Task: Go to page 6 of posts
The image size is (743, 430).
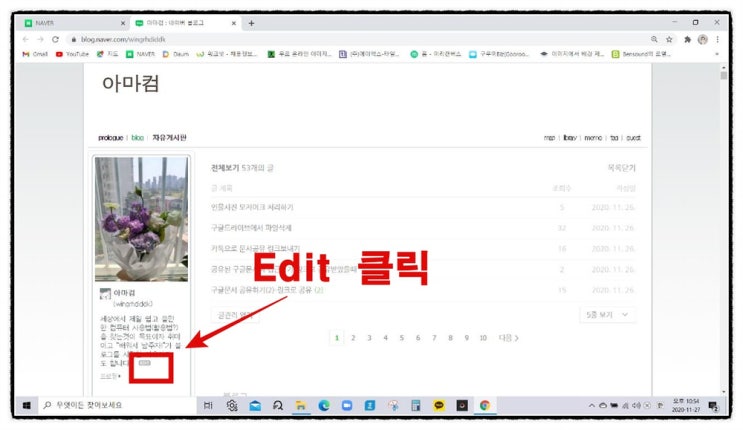Action: point(418,338)
